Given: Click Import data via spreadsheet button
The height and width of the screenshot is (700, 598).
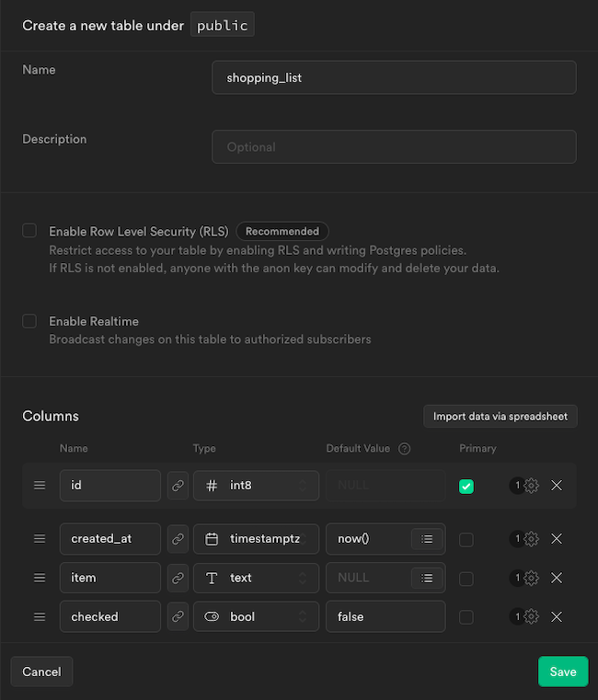Looking at the screenshot, I should 500,416.
